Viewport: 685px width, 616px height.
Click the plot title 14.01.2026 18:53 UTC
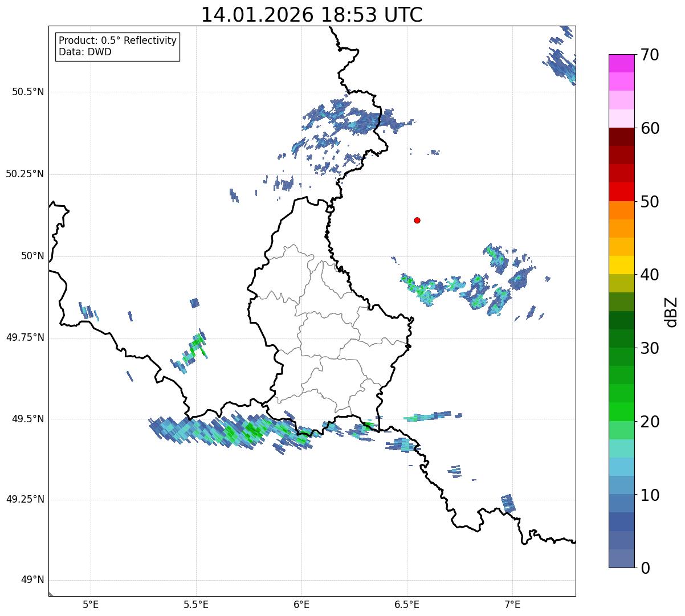coord(312,15)
